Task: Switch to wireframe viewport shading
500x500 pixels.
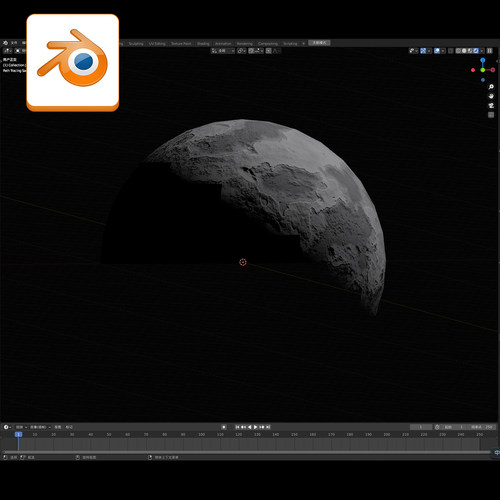Action: pyautogui.click(x=458, y=51)
